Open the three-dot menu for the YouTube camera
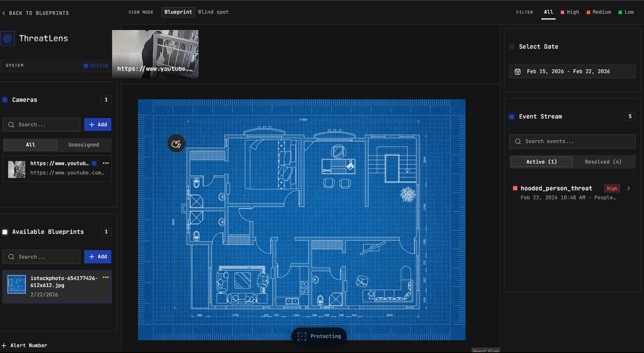Screen dimensions: 644x353 [106, 163]
